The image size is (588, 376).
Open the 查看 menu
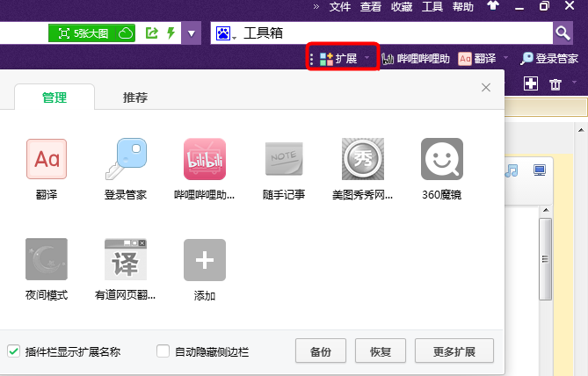[x=371, y=7]
